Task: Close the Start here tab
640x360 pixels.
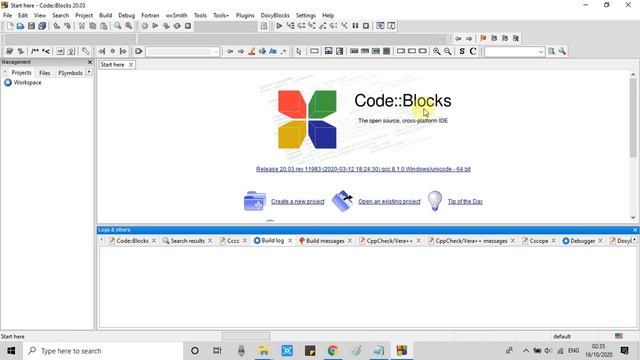Action: pos(131,65)
